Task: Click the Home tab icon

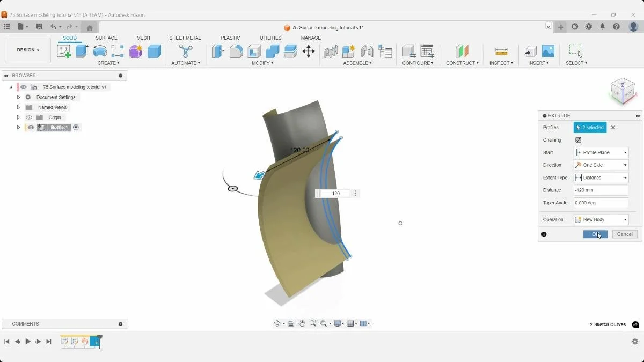Action: click(90, 27)
